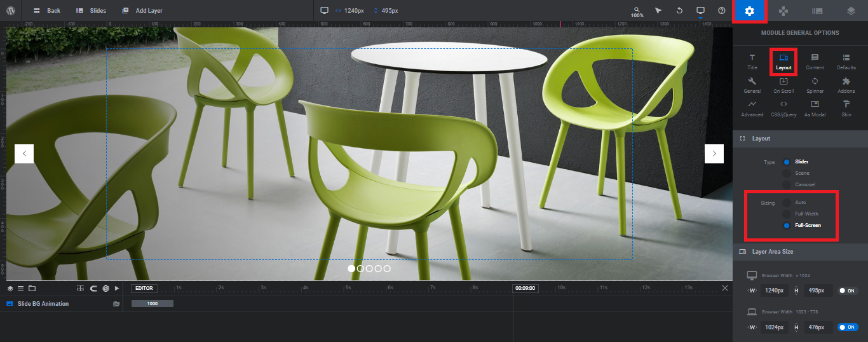
Task: Select the fourth slide bullet
Action: coord(378,269)
